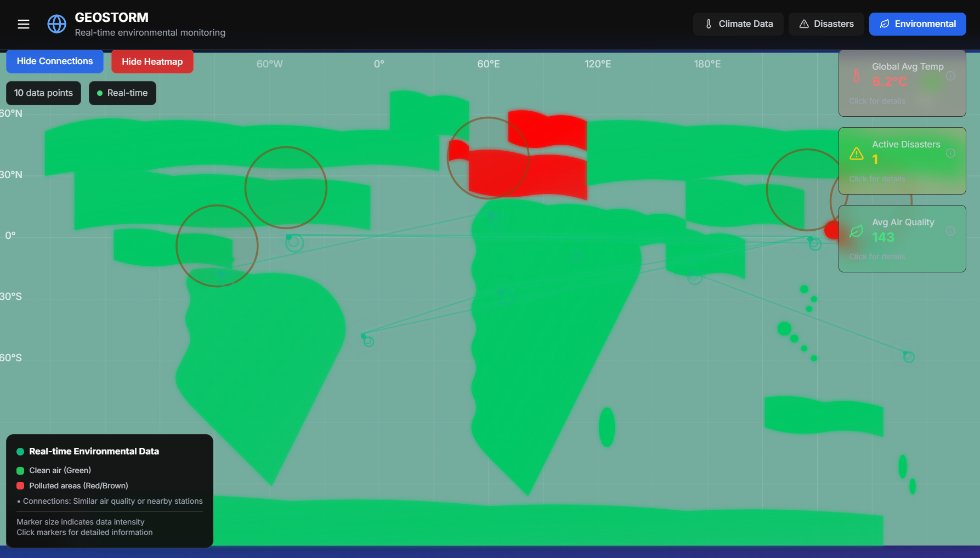Click info icon on Global Avg Temp

(951, 76)
